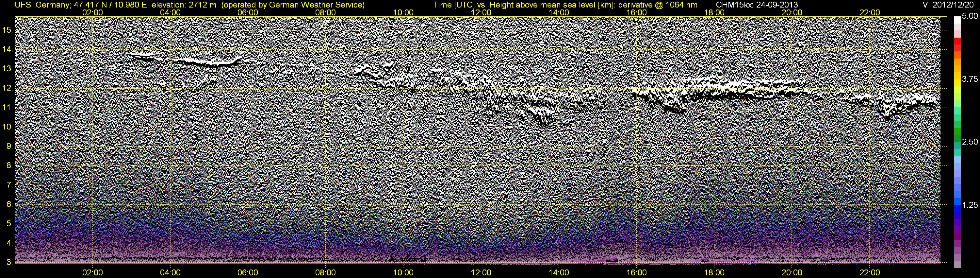This screenshot has width=980, height=278.
Task: Click the 16:00 label on the top time axis
Action: click(x=636, y=12)
